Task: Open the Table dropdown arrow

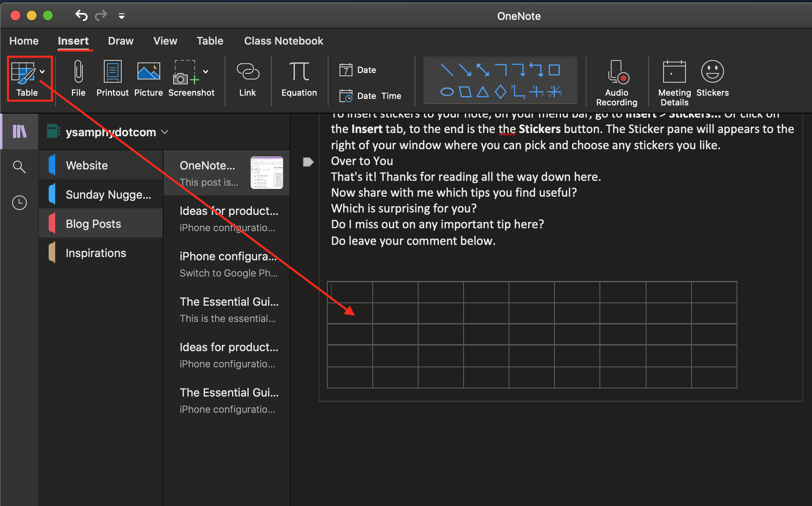Action: coord(43,72)
